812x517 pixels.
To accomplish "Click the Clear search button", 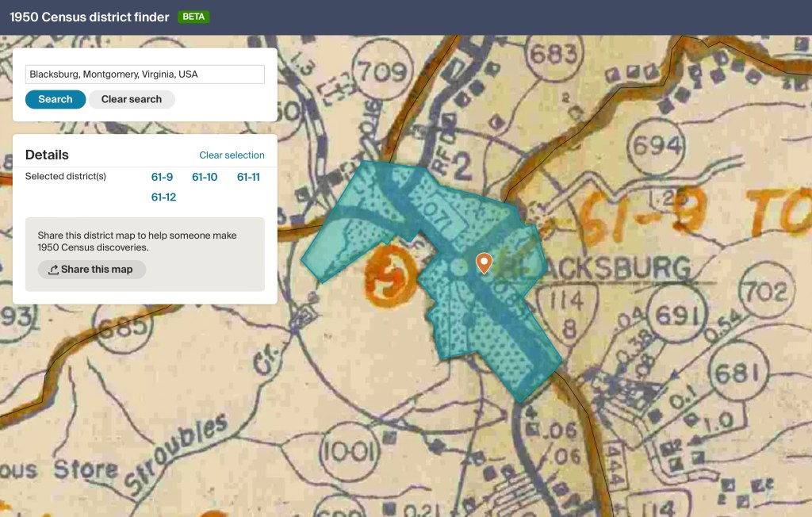I will (x=131, y=99).
